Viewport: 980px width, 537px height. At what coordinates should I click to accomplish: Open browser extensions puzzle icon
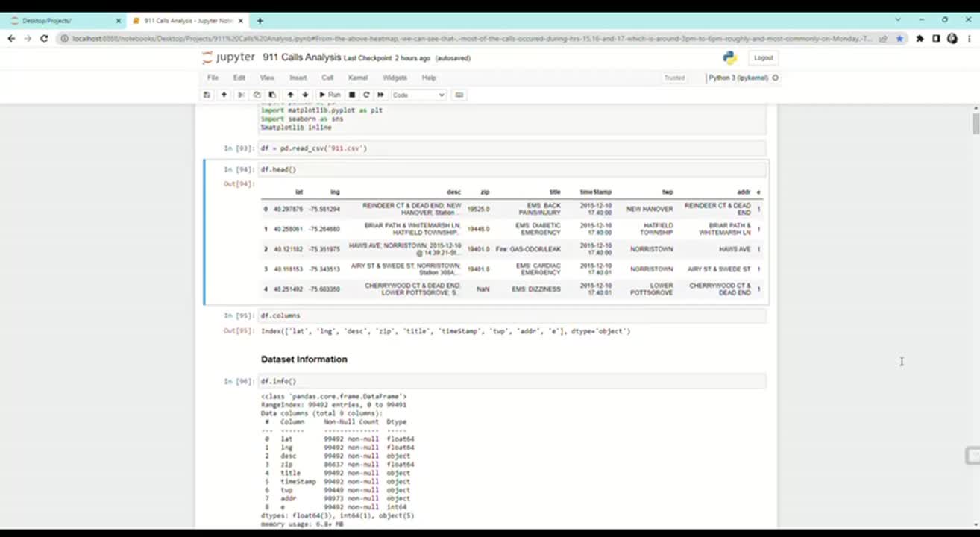(920, 39)
